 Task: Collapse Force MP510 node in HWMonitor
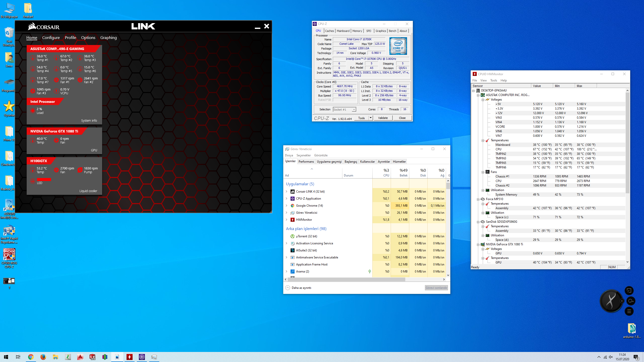click(478, 199)
